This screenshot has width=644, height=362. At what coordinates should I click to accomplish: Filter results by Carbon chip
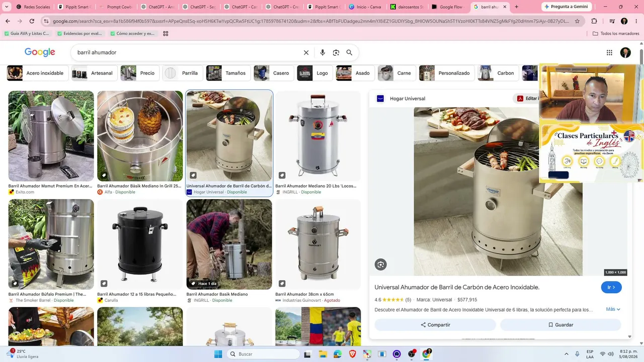pos(498,73)
